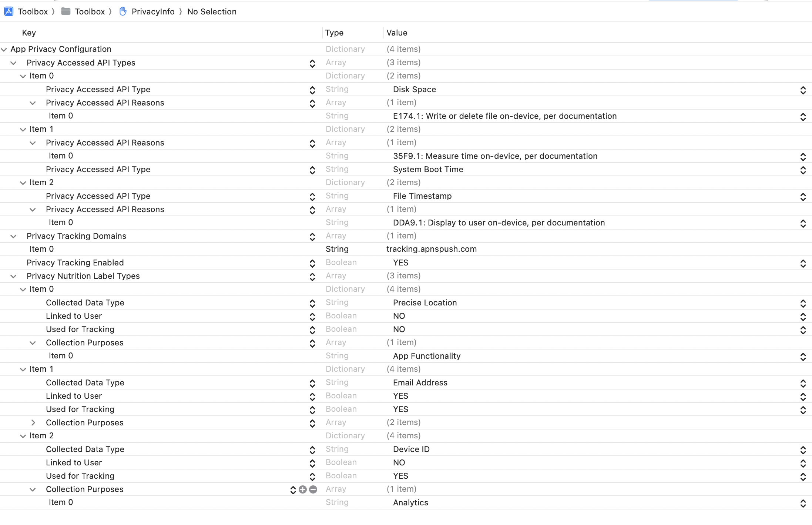Screen dimensions: 812x525
Task: Click the remove item button next to Collection Purposes
Action: pyautogui.click(x=312, y=489)
